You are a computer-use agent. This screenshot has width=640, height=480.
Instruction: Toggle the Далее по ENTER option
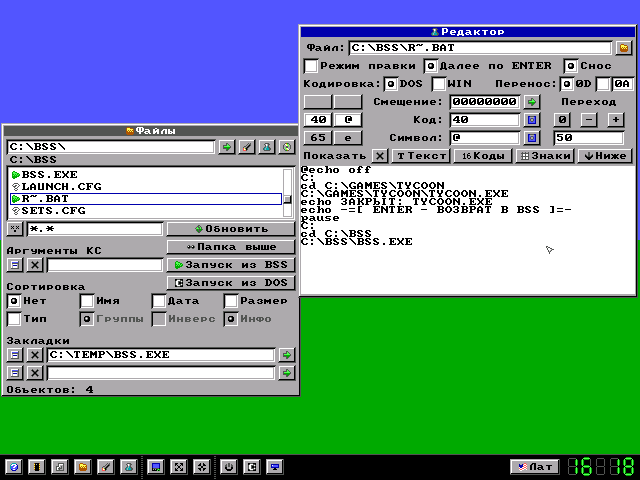pos(431,66)
